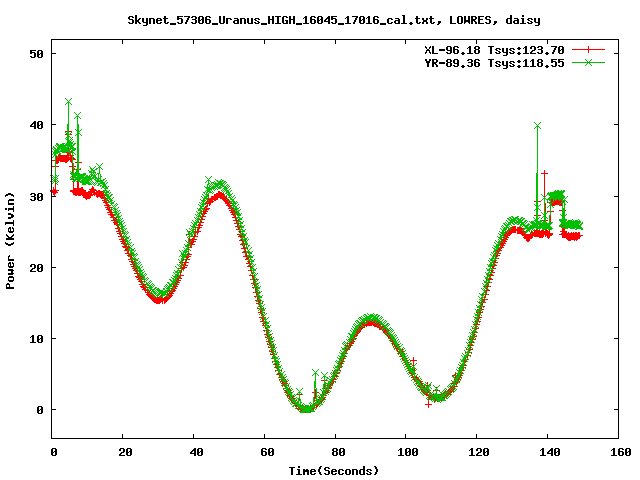640x480 pixels.
Task: Click the x-axis tick label 140
Action: (550, 452)
